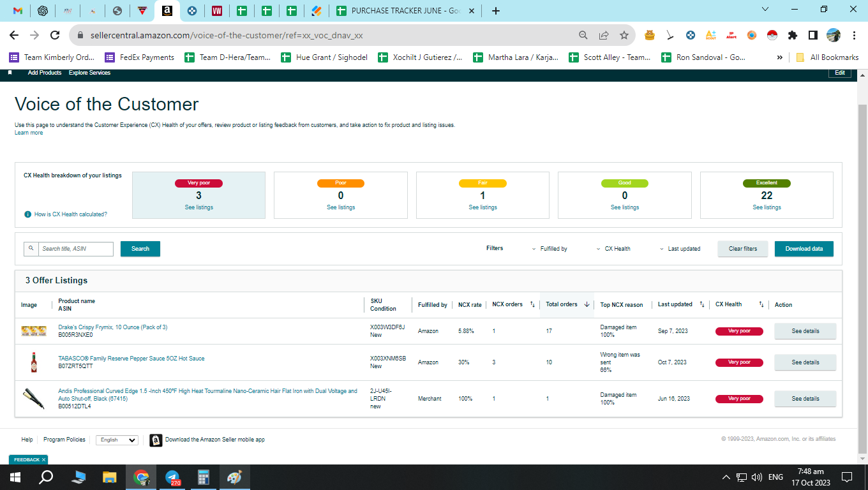See details for Andis Flat Iron
This screenshot has height=490, width=868.
[x=805, y=399]
